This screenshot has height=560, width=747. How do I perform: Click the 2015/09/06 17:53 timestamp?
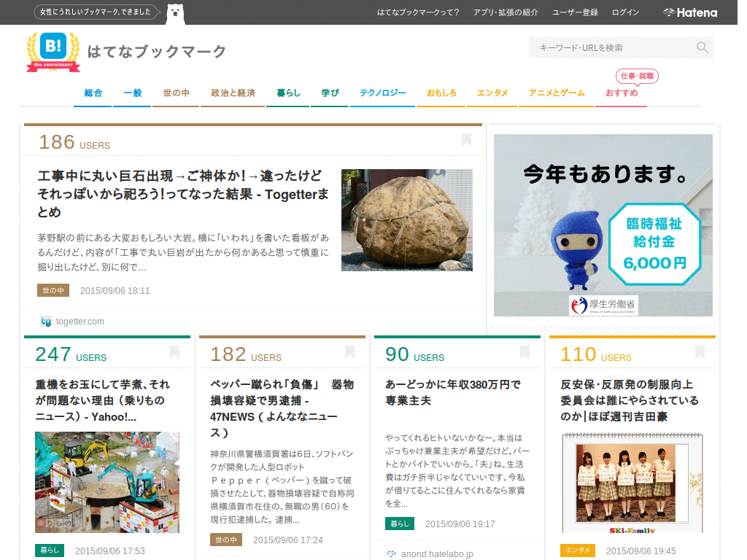(110, 551)
